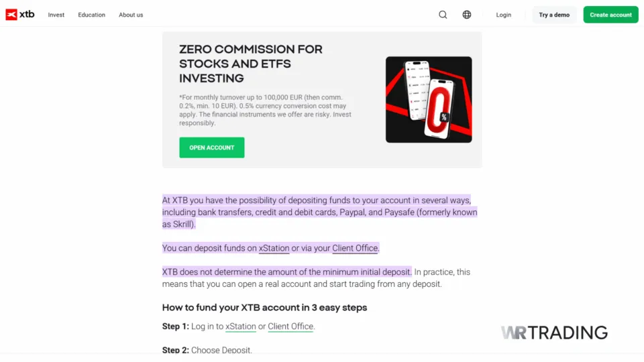
Task: Follow the Client Office link in Step 1
Action: coord(290,326)
